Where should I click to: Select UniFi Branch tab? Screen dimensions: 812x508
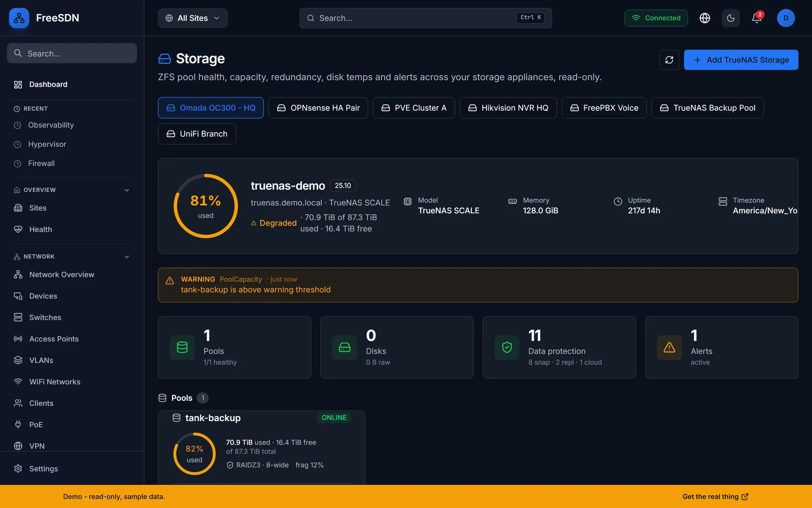click(197, 134)
